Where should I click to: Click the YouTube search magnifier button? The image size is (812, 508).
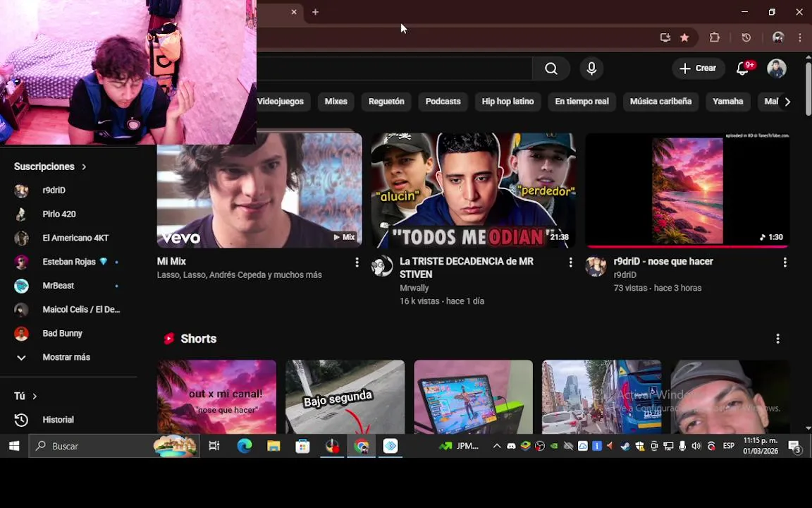coord(551,68)
